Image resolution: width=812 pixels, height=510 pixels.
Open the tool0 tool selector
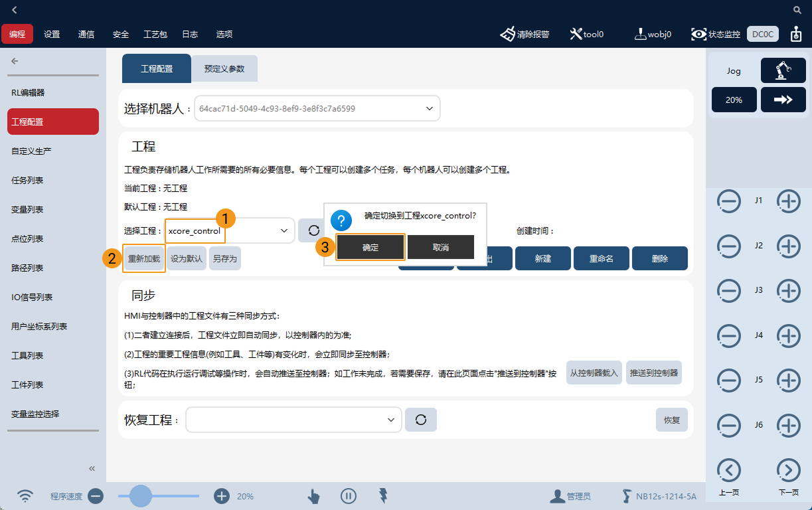point(587,34)
